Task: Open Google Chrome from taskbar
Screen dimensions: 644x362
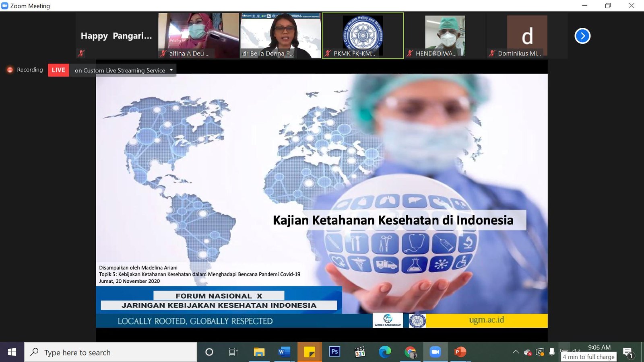Action: coord(410,352)
